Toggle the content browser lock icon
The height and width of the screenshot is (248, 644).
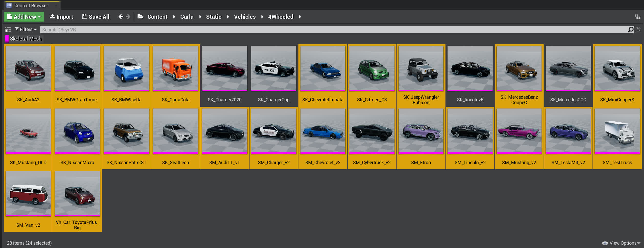coord(638,17)
